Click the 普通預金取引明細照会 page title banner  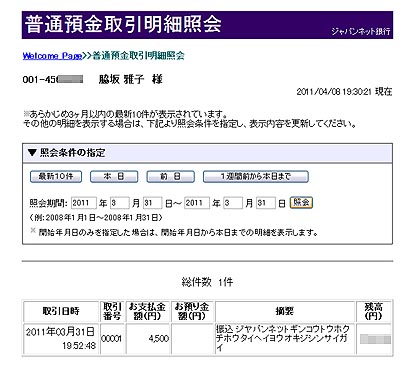207,25
